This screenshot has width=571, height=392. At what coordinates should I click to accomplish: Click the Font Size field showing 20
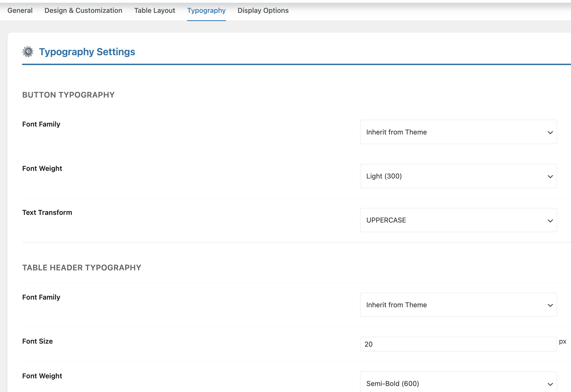pyautogui.click(x=458, y=344)
